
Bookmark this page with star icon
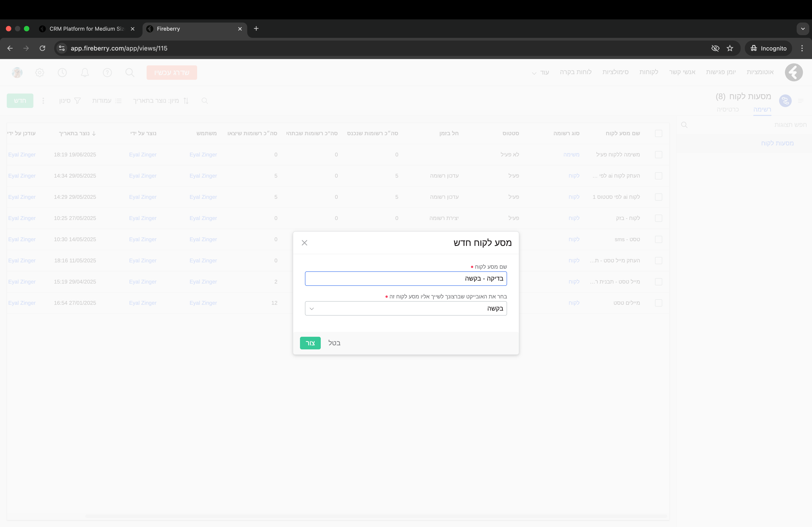(730, 48)
